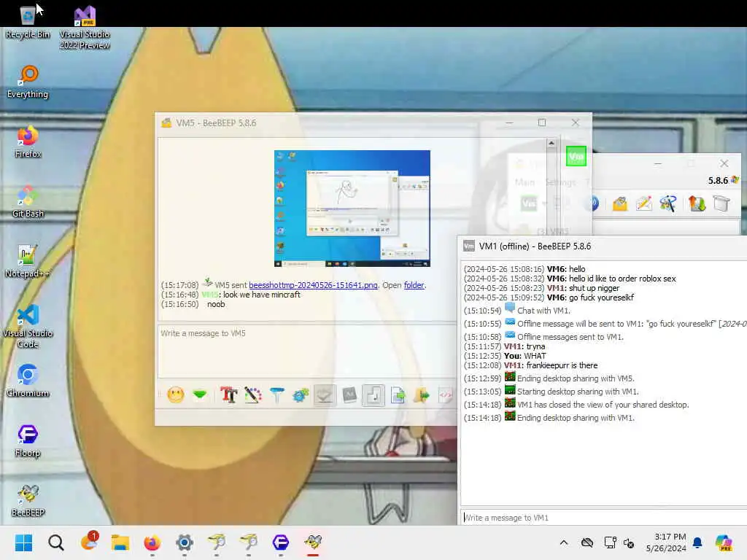The height and width of the screenshot is (560, 747).
Task: Select the 'Ending desktop sharing with VM5.' line
Action: pos(549,378)
